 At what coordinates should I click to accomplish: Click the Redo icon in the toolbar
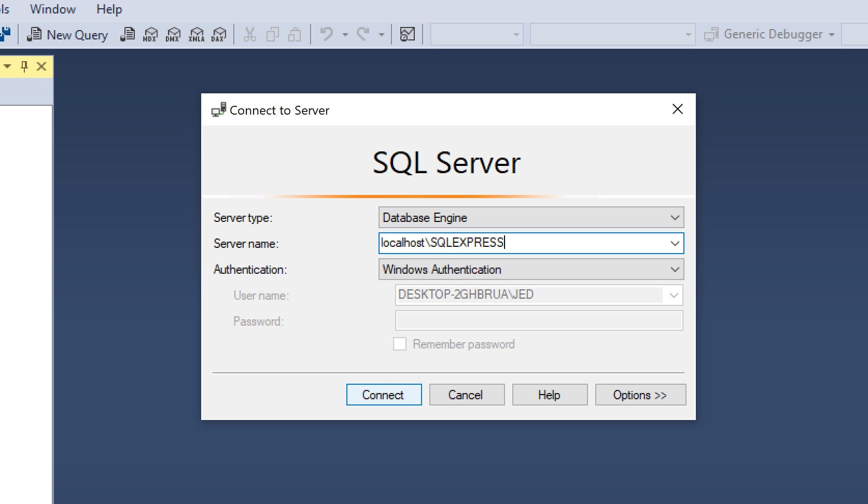pyautogui.click(x=363, y=34)
